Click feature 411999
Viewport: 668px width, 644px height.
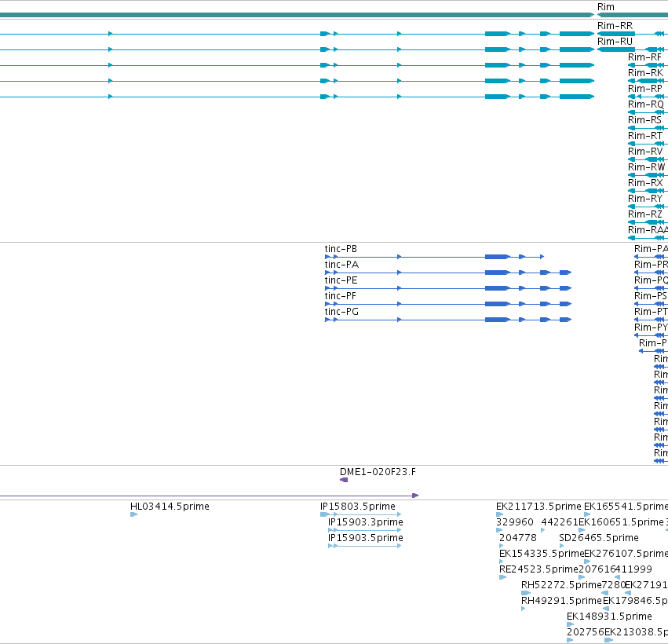point(633,570)
